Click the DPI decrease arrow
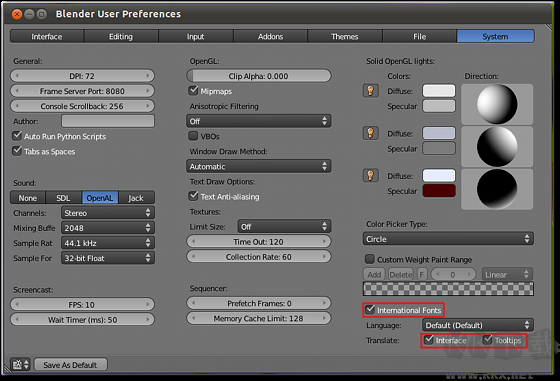Image resolution: width=560 pixels, height=381 pixels. click(17, 76)
